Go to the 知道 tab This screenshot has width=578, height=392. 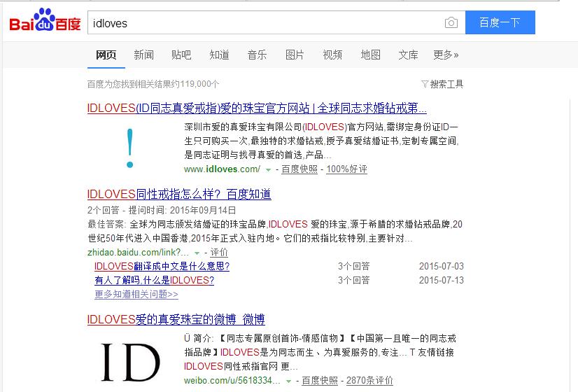pos(219,55)
